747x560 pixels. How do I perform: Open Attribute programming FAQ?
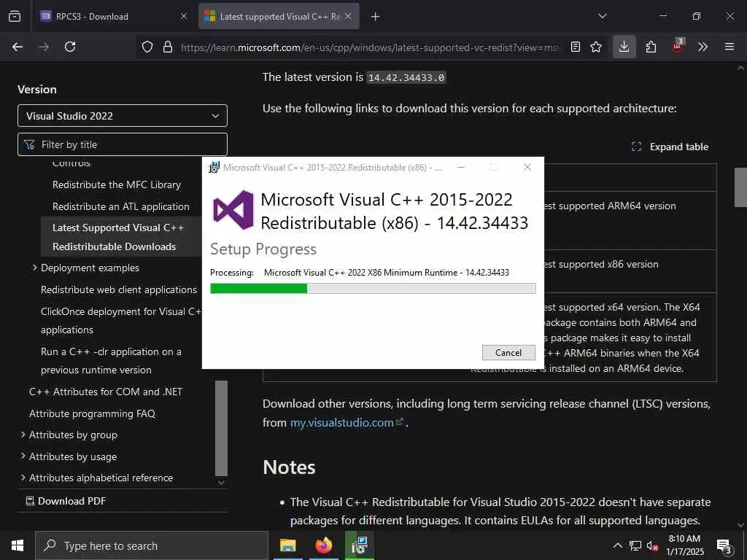(93, 414)
